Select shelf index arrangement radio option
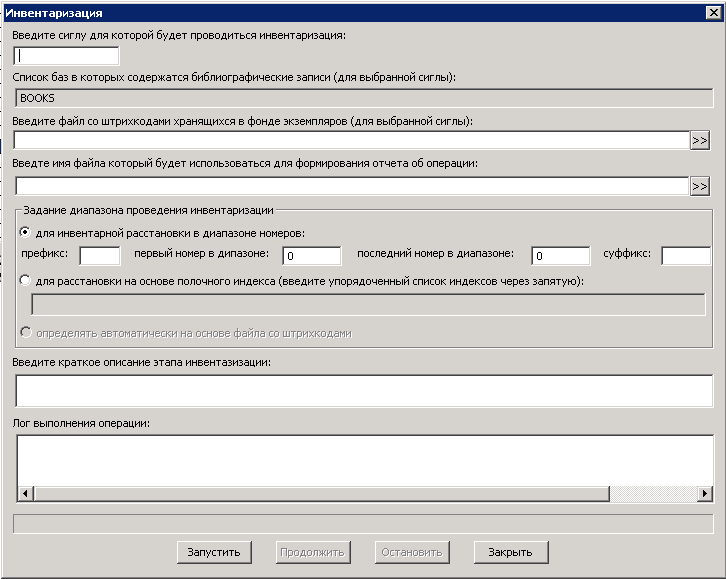Image resolution: width=726 pixels, height=579 pixels. [26, 281]
